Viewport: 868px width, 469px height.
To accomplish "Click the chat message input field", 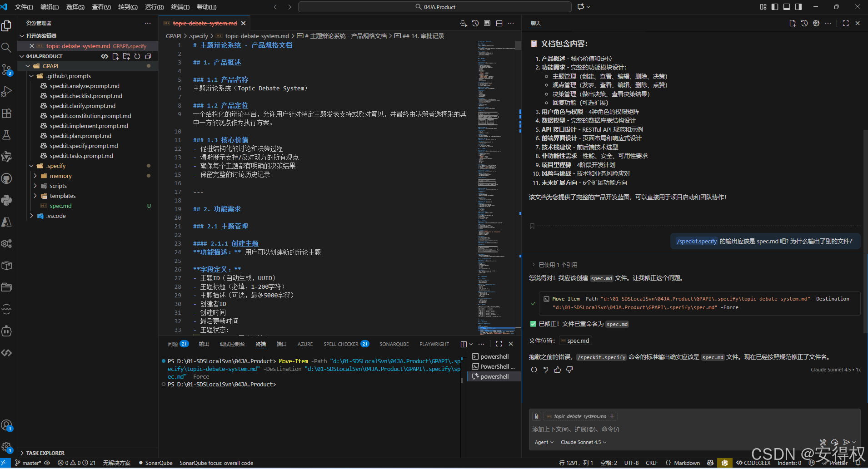I will pyautogui.click(x=694, y=429).
